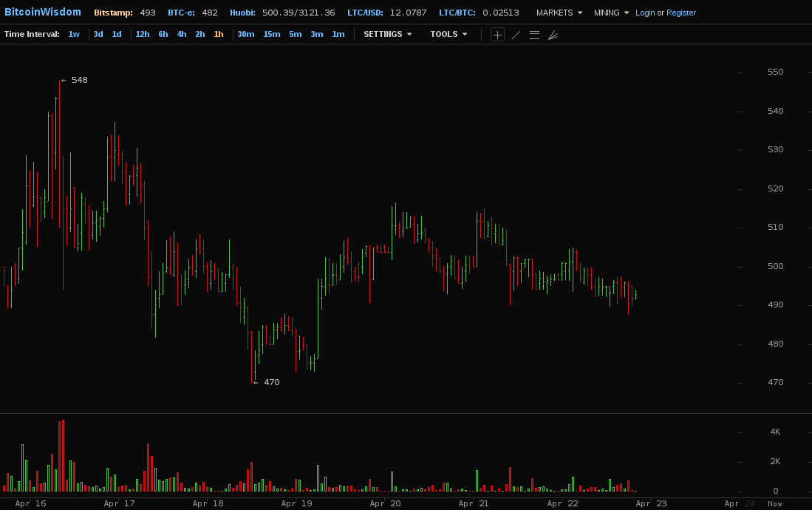This screenshot has height=510, width=812.
Task: Click the Login link
Action: [x=645, y=13]
